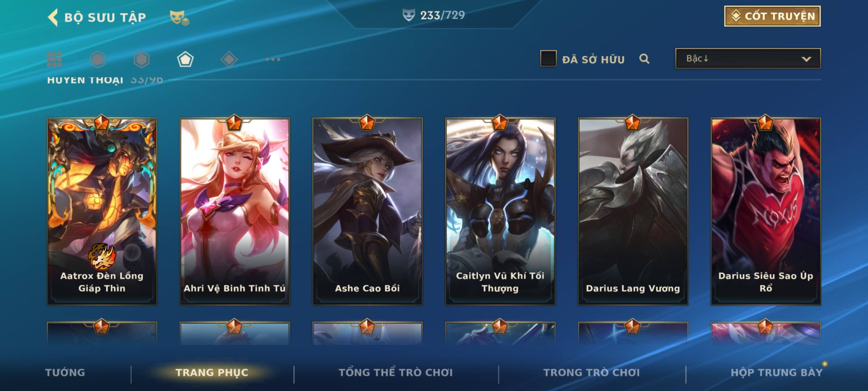
Task: Switch to Trong Trò Chơi tab
Action: coord(592,373)
